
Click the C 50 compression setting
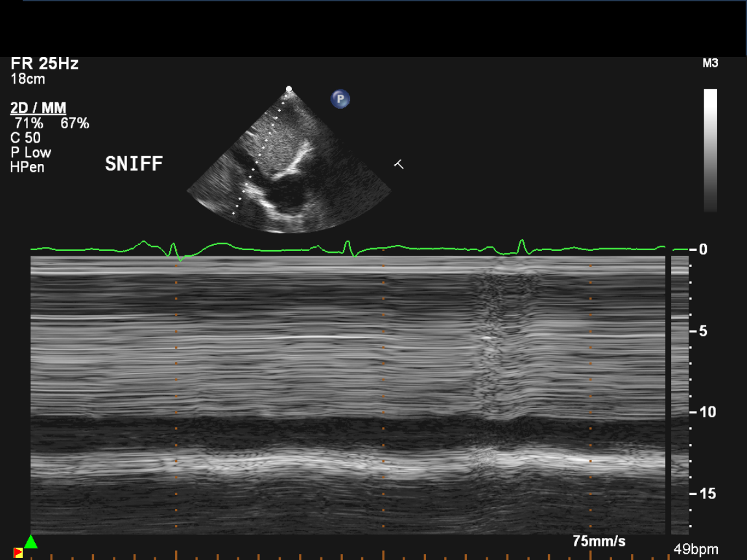tap(25, 137)
